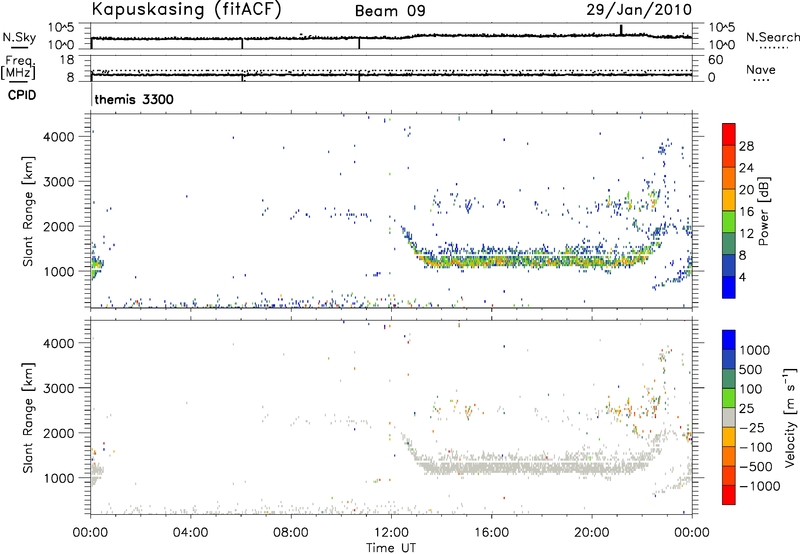The height and width of the screenshot is (554, 800).
Task: Click the 04:00 time tick label
Action: pyautogui.click(x=191, y=533)
